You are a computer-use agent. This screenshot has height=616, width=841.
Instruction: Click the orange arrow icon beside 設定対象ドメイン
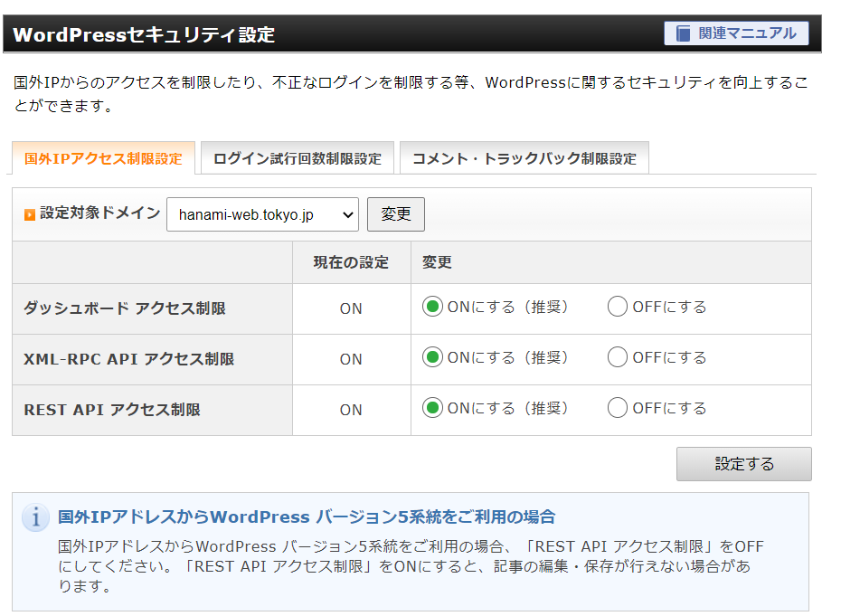coord(30,214)
